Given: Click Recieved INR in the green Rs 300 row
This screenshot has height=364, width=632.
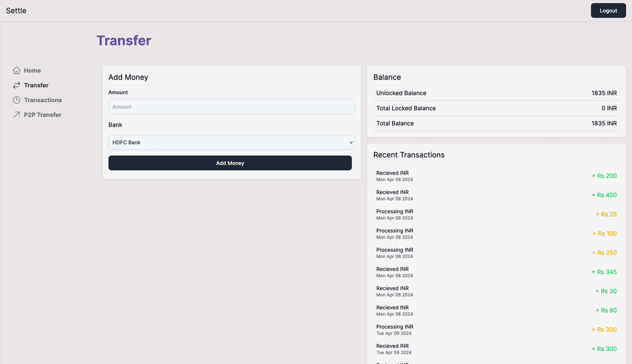Looking at the screenshot, I should click(x=392, y=346).
